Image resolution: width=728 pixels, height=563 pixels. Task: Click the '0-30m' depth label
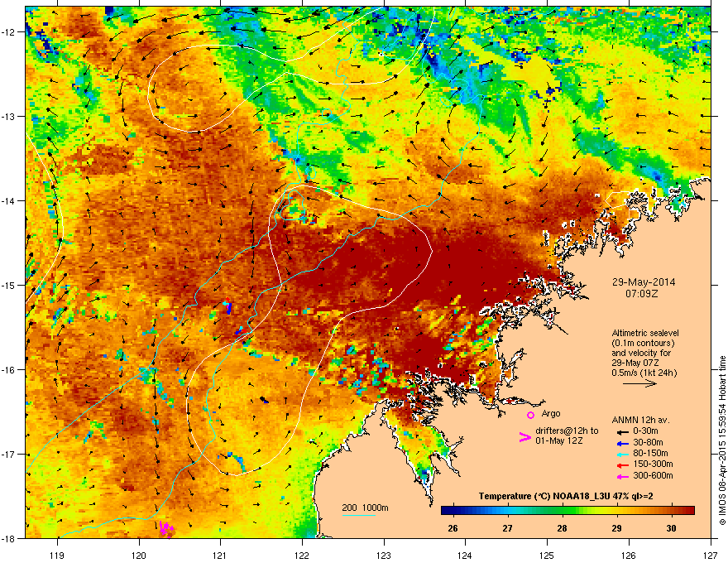click(x=645, y=431)
